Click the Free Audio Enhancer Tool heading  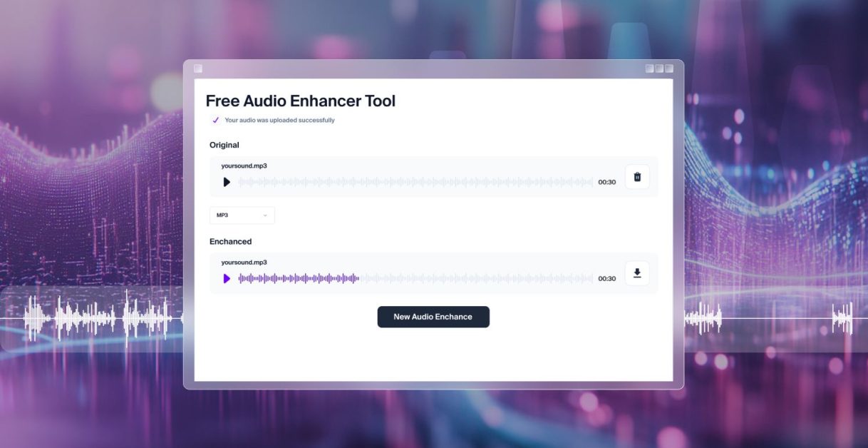[301, 101]
